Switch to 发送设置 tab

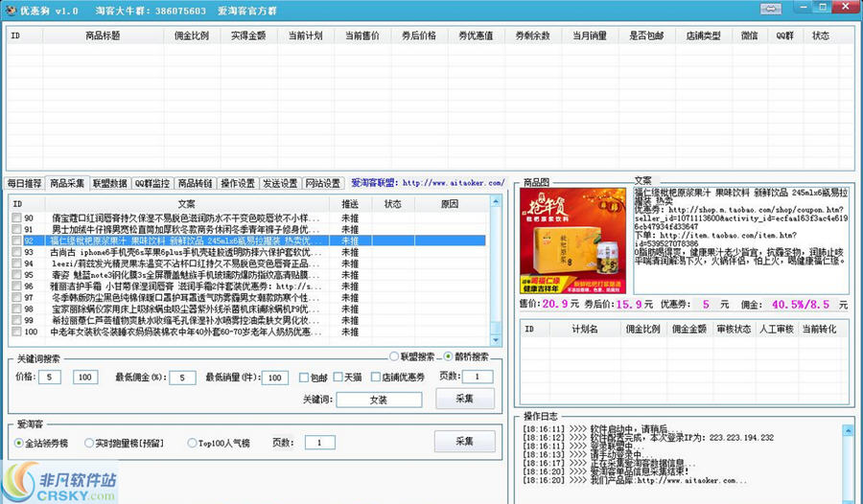(x=280, y=183)
